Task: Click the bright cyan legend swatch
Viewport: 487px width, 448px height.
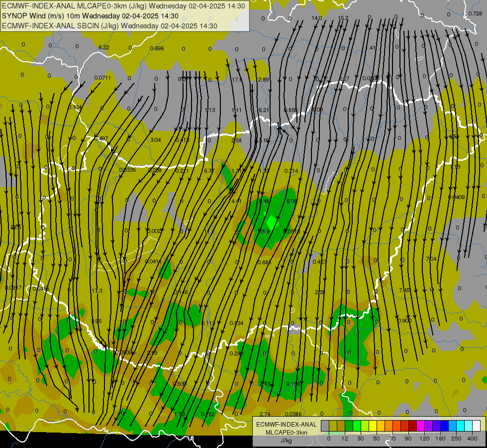Action: click(x=460, y=426)
